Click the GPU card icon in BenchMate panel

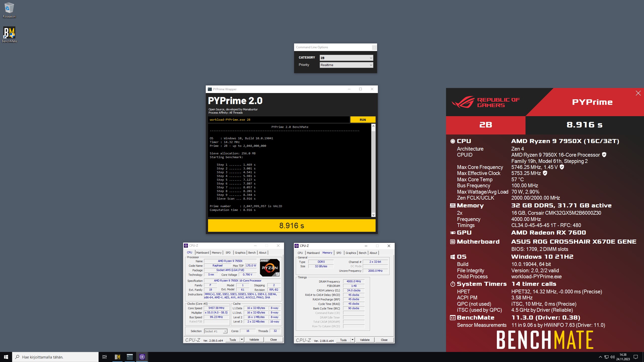coord(453,233)
